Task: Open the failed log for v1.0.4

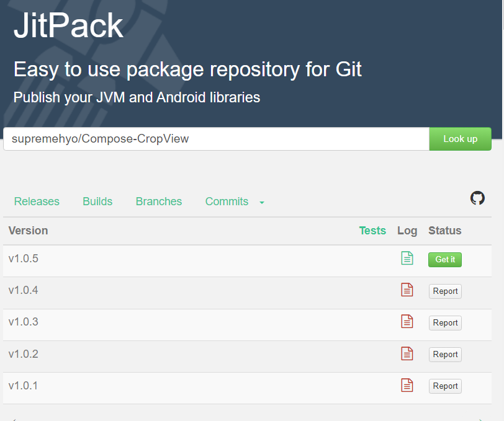Action: (x=407, y=290)
